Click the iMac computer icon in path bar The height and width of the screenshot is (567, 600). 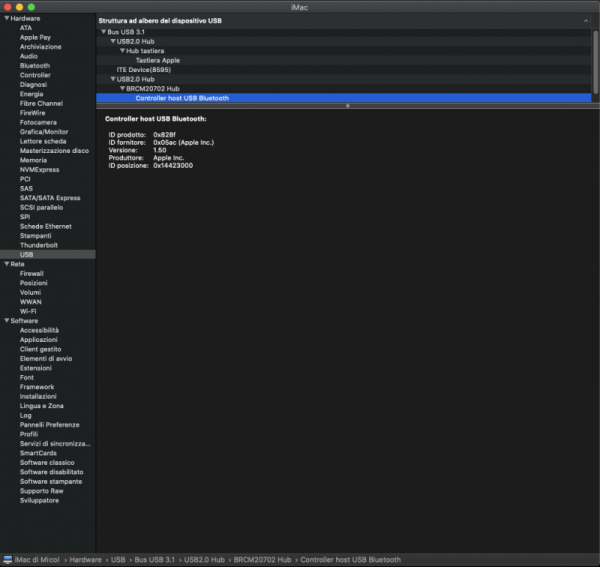click(9, 559)
